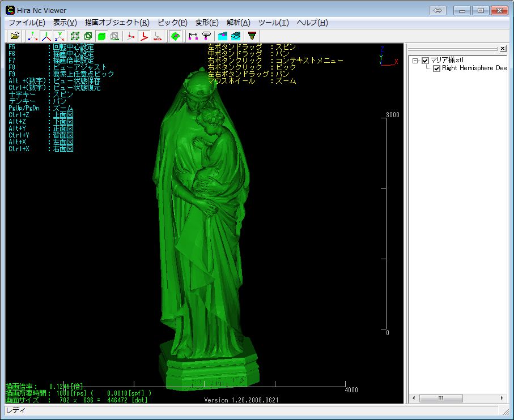
Task: Click the Version 1.26.2008.0621 text
Action: click(241, 400)
